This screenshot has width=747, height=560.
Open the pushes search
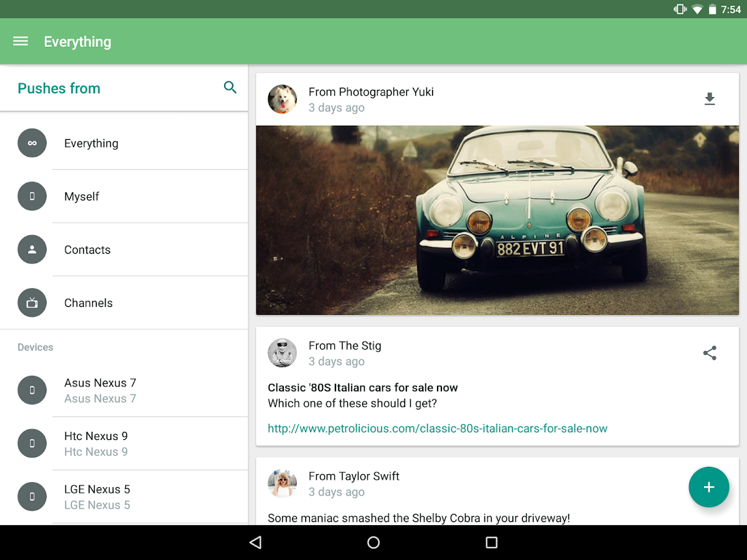click(x=230, y=88)
